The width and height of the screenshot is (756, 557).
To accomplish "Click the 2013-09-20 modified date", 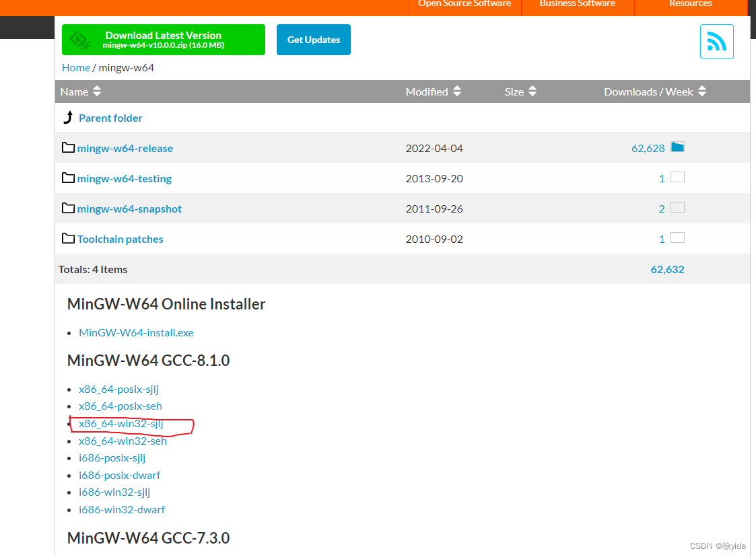I will (434, 179).
